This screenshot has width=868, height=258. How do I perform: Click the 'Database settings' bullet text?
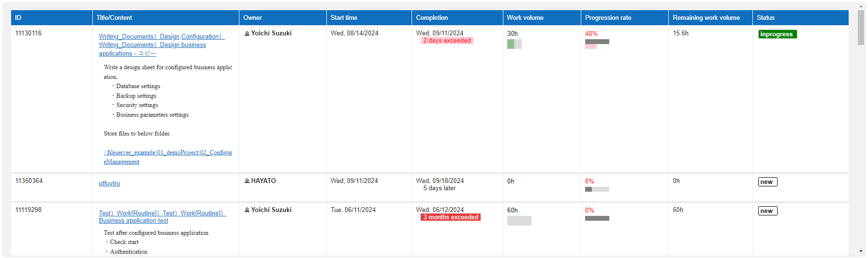138,86
